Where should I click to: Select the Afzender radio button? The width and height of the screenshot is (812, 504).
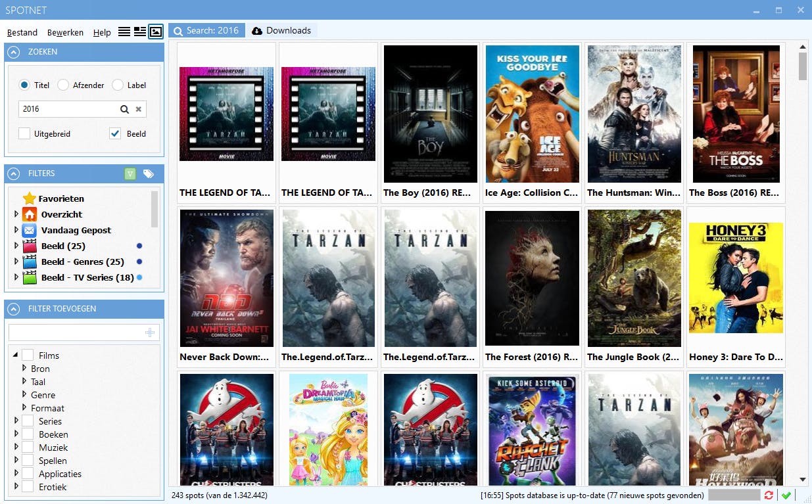click(63, 85)
